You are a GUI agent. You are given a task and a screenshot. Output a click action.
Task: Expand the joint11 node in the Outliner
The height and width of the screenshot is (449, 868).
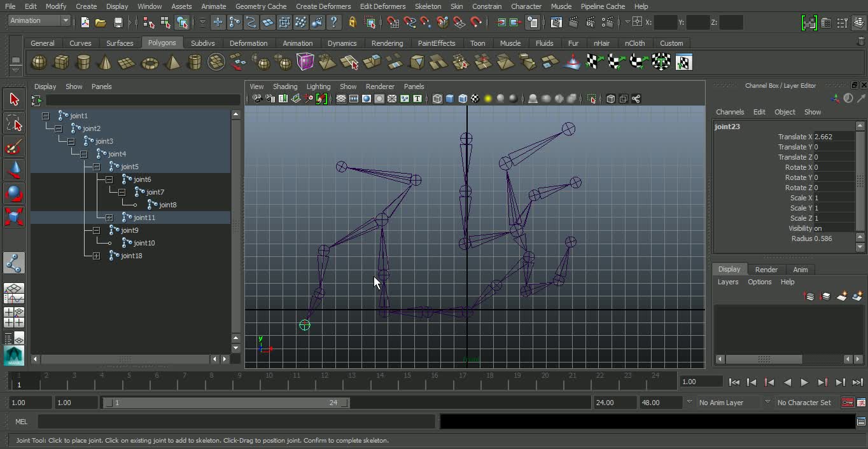tap(109, 218)
